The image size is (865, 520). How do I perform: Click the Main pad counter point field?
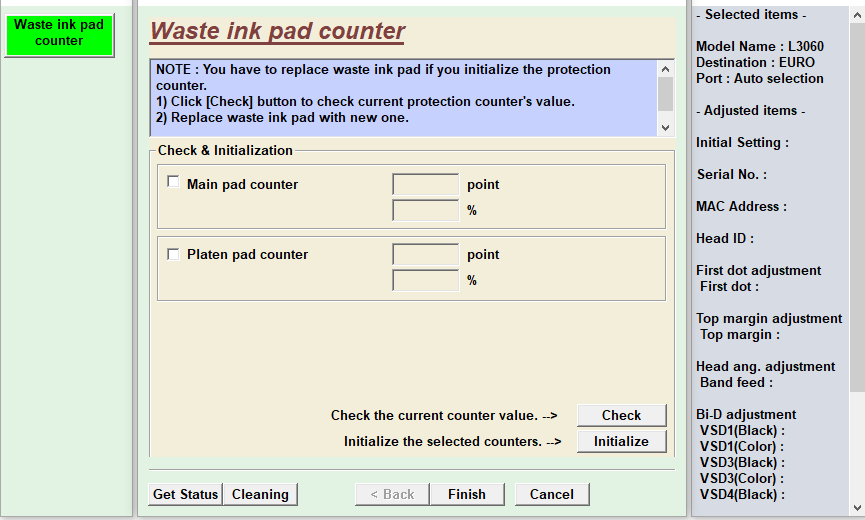click(x=425, y=184)
